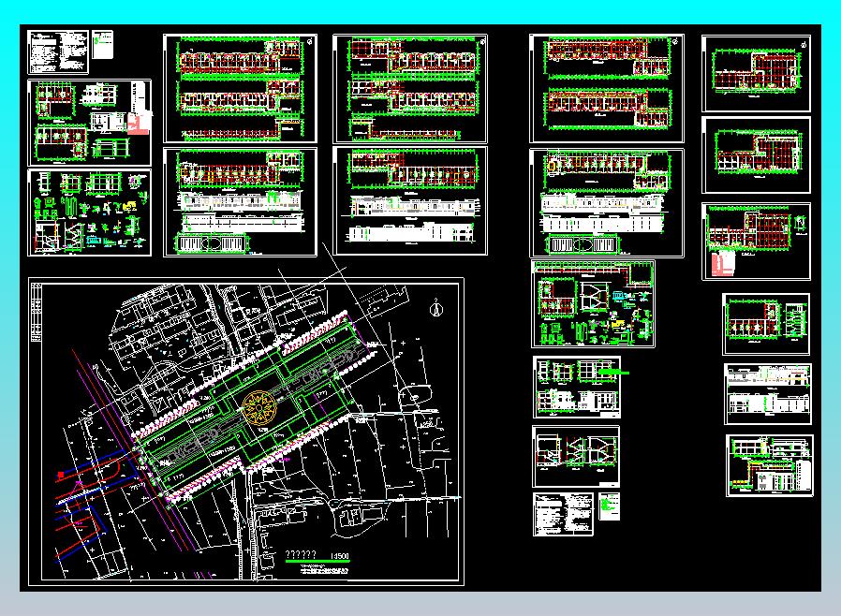
Task: Click the green rectangular building outline on the site plan
Action: click(248, 412)
